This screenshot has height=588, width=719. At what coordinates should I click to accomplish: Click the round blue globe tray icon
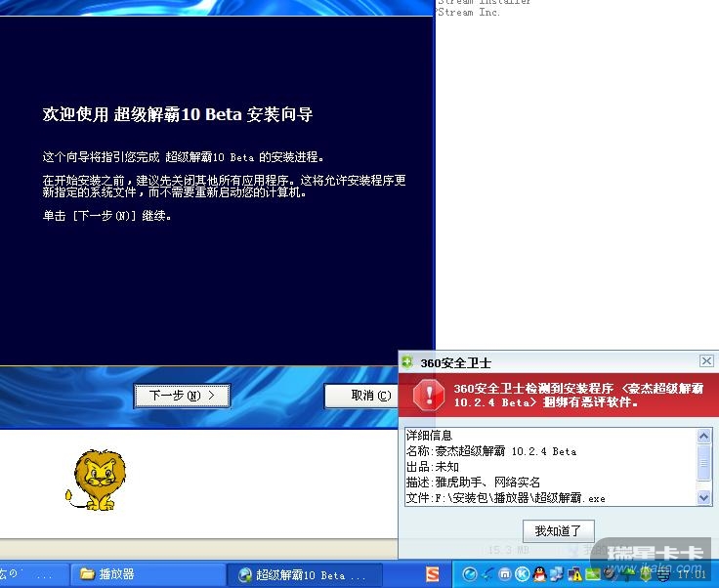[470, 573]
